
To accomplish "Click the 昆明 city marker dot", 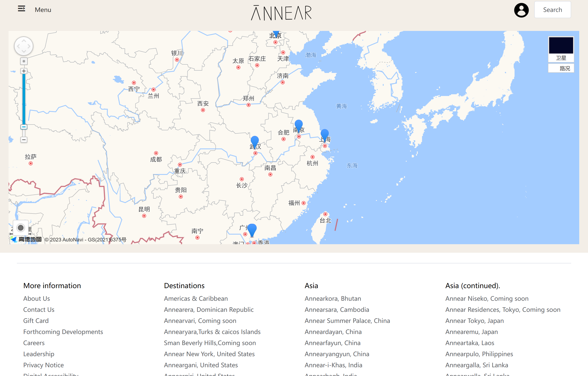I will (x=144, y=216).
